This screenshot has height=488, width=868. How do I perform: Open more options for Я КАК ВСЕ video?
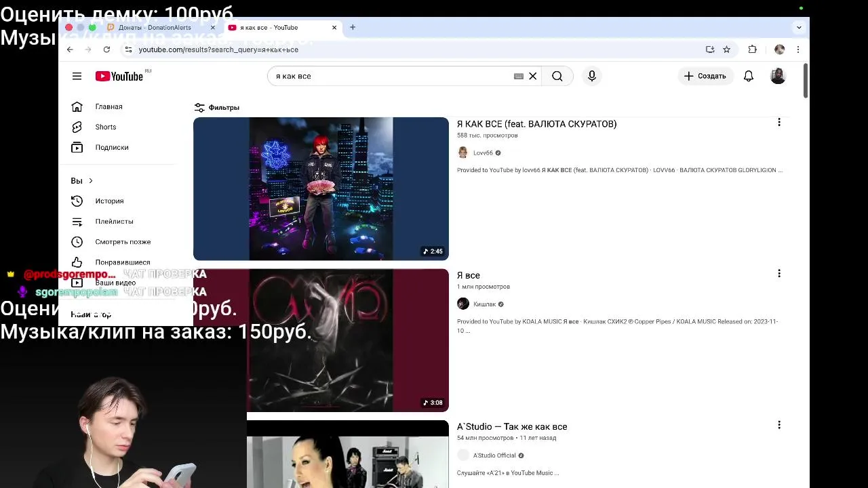coord(779,122)
